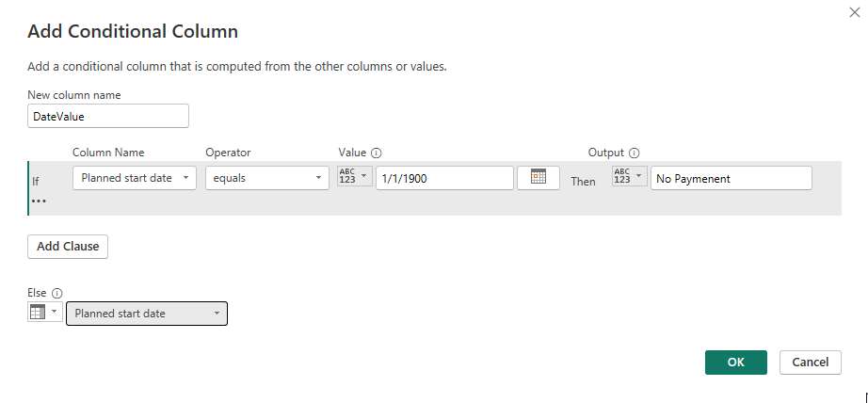
Task: Click the Add Clause button
Action: [x=68, y=246]
